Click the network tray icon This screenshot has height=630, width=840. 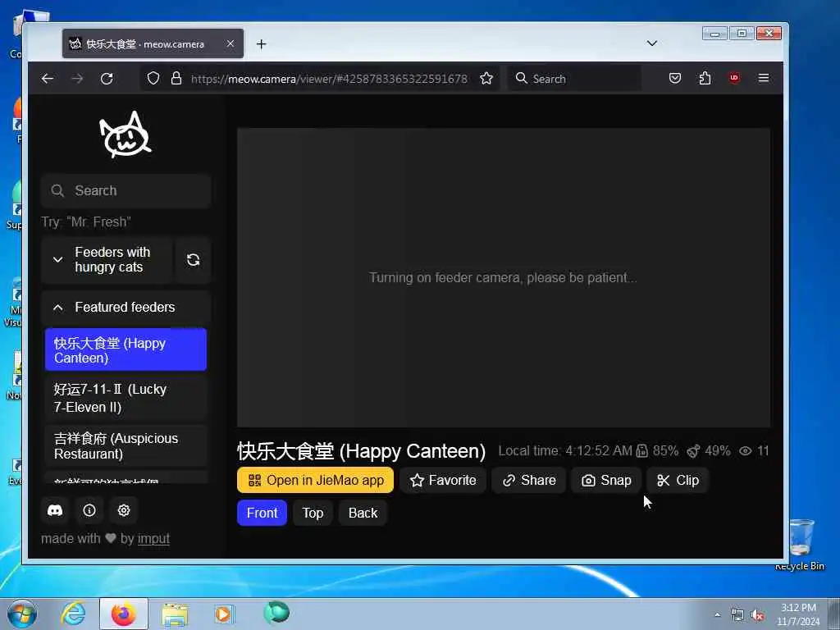[737, 615]
